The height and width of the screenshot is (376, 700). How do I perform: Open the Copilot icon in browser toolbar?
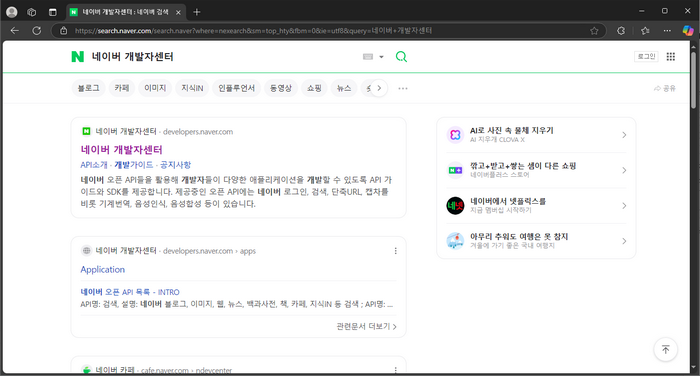(x=688, y=30)
